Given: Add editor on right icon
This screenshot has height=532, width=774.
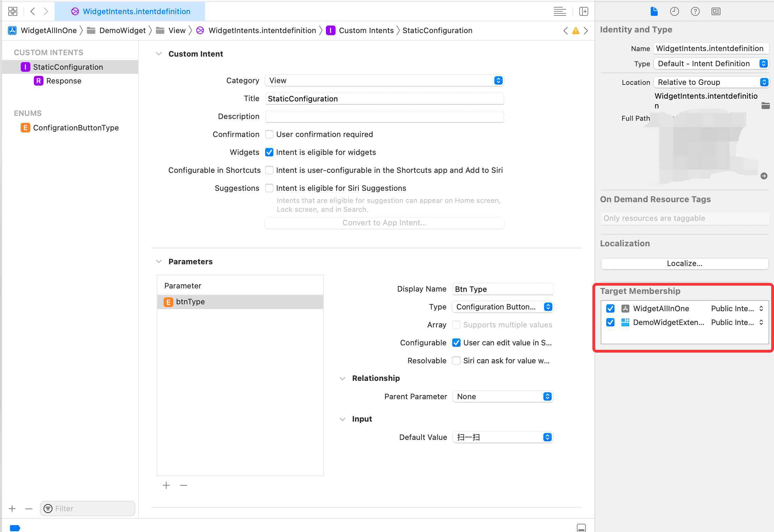Looking at the screenshot, I should point(583,11).
